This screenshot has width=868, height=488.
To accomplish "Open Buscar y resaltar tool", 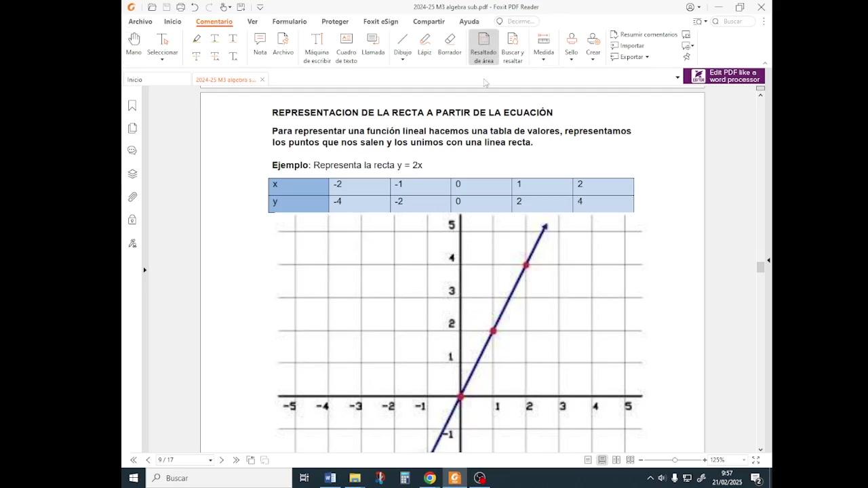I will 512,48.
